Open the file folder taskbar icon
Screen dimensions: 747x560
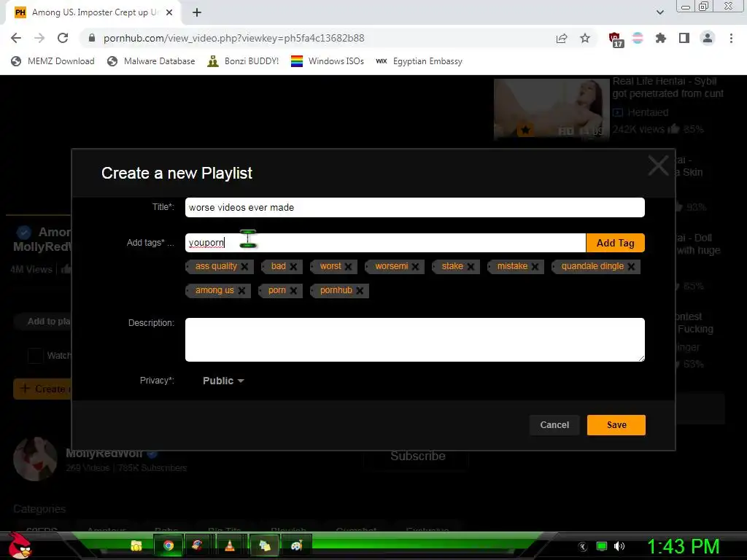pyautogui.click(x=136, y=545)
